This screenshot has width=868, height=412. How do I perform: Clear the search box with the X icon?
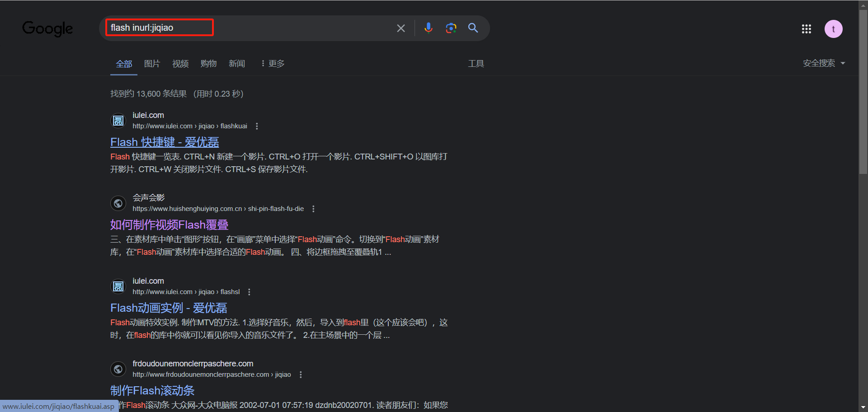(x=401, y=28)
